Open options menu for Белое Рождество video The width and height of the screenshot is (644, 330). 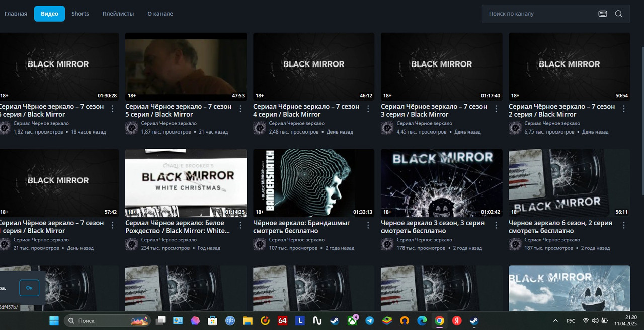coord(240,225)
